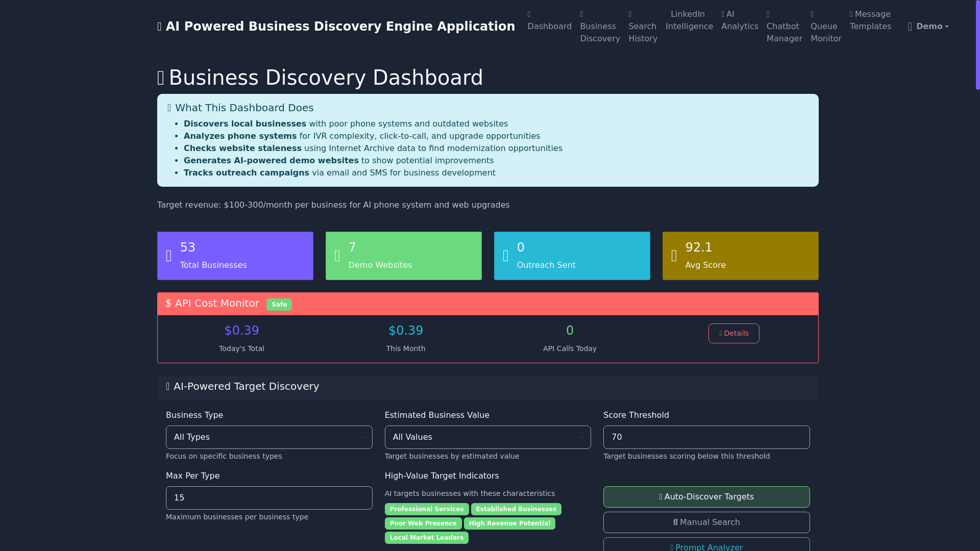Click the AI-Powered Target Discovery icon
The height and width of the screenshot is (551, 980).
[x=168, y=387]
